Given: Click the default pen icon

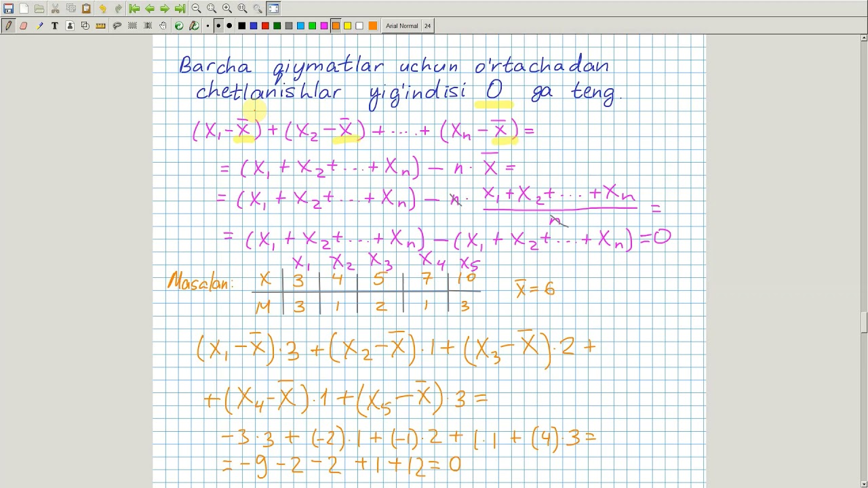Looking at the screenshot, I should click(195, 26).
